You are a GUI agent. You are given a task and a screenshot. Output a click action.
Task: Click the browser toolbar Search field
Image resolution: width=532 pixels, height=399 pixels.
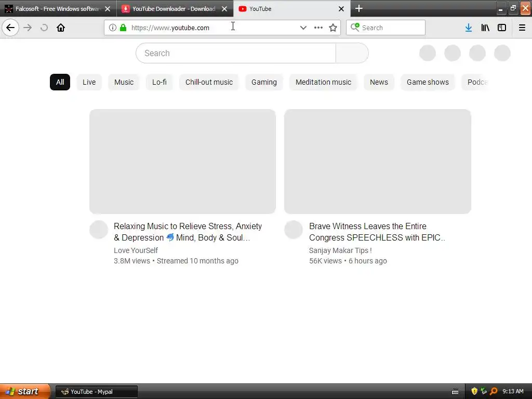385,28
